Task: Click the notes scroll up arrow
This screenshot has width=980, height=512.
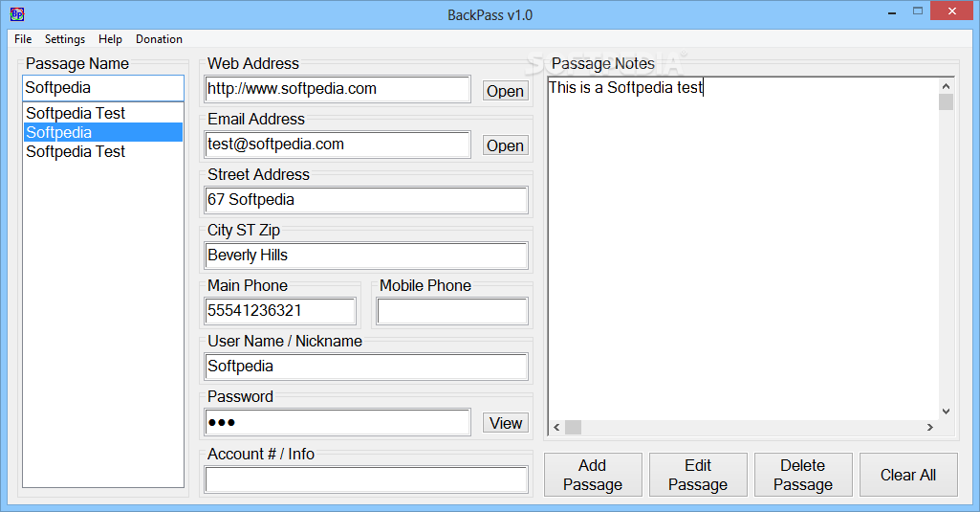Action: coord(946,86)
